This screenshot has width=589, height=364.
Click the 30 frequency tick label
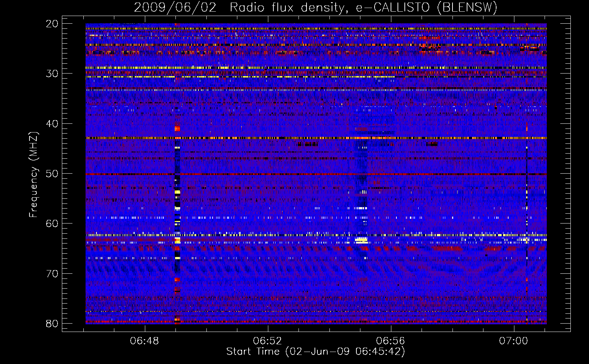[x=52, y=74]
